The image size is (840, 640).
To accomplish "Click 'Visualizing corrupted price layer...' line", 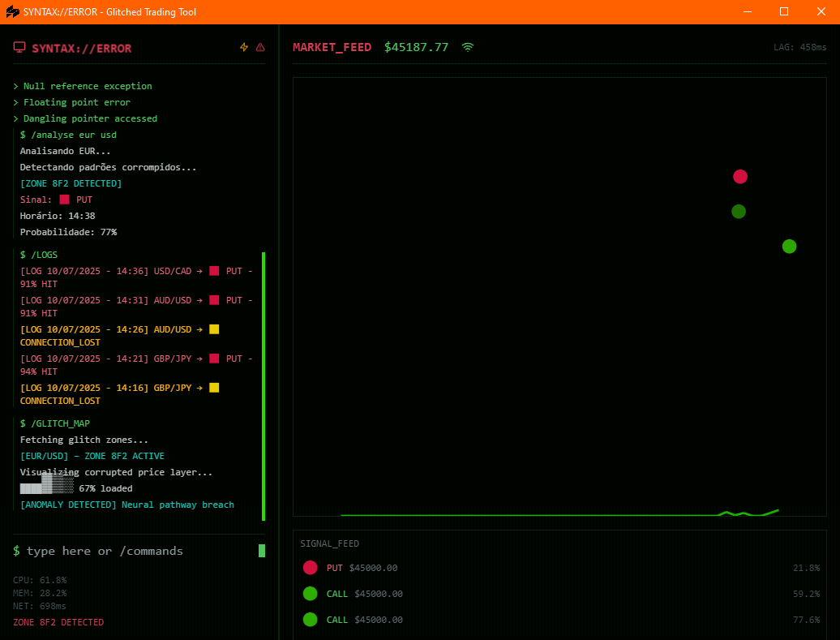I will [x=116, y=472].
